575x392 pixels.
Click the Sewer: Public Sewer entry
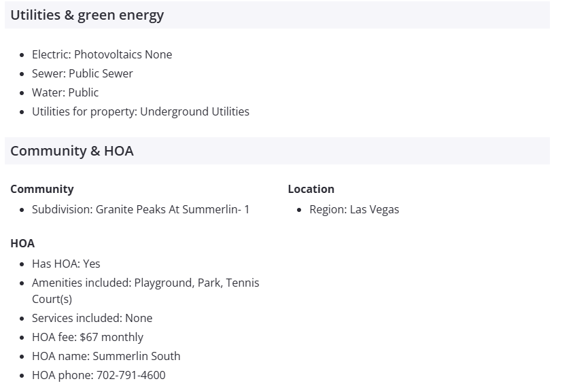click(x=82, y=73)
